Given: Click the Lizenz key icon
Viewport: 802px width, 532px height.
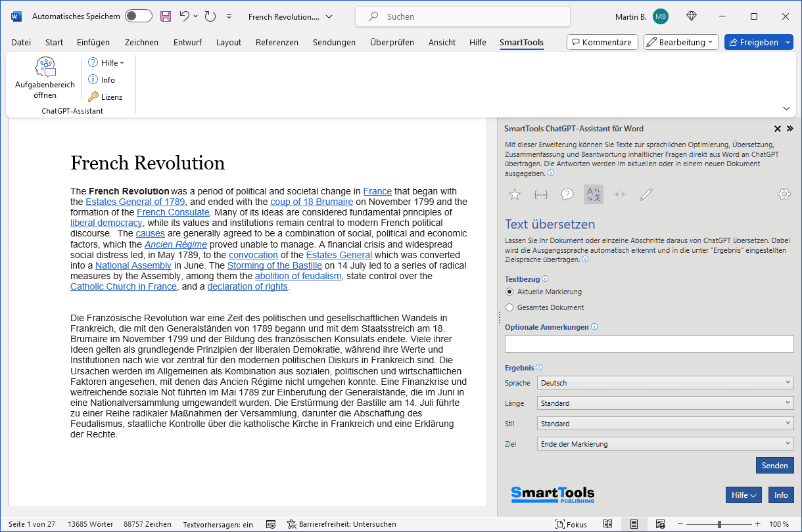Looking at the screenshot, I should pyautogui.click(x=93, y=97).
